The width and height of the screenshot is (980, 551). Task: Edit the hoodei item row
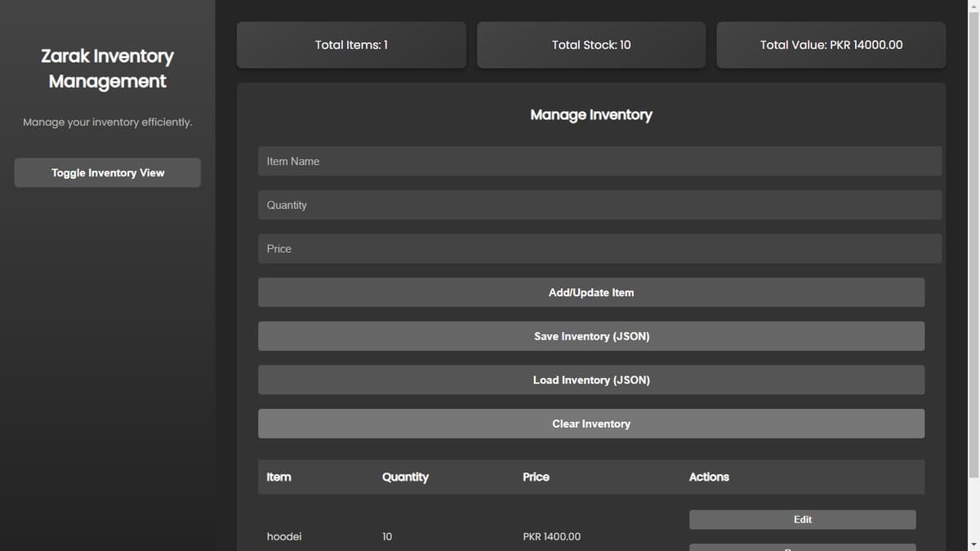coord(802,520)
